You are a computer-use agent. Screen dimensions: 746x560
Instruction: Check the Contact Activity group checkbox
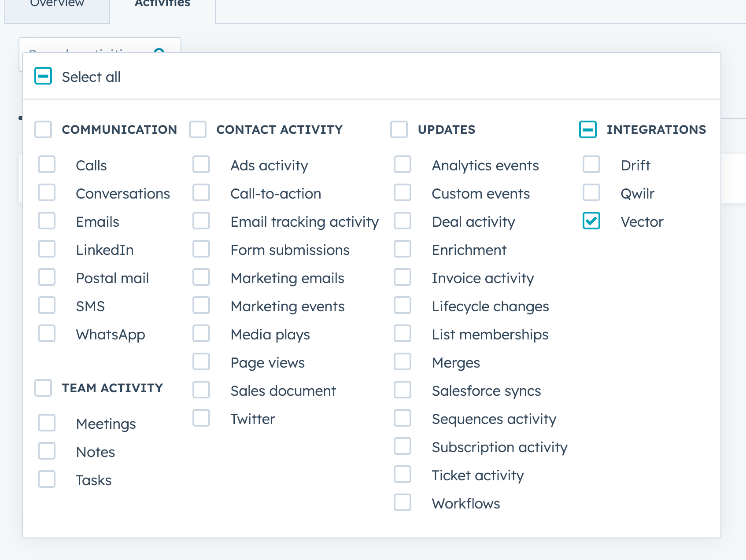[x=198, y=129]
